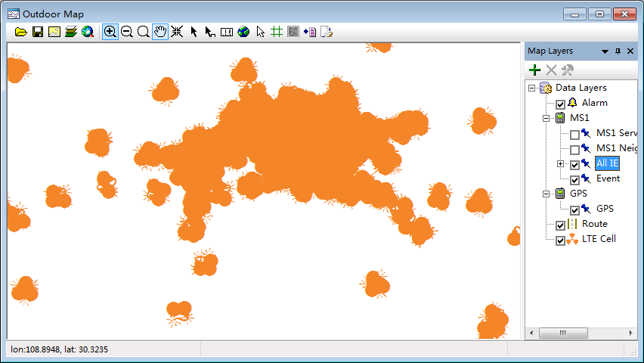Select the black arrow pointer tool

194,32
